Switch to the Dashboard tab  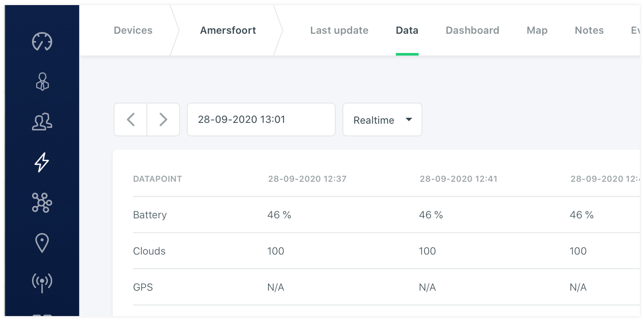point(472,31)
